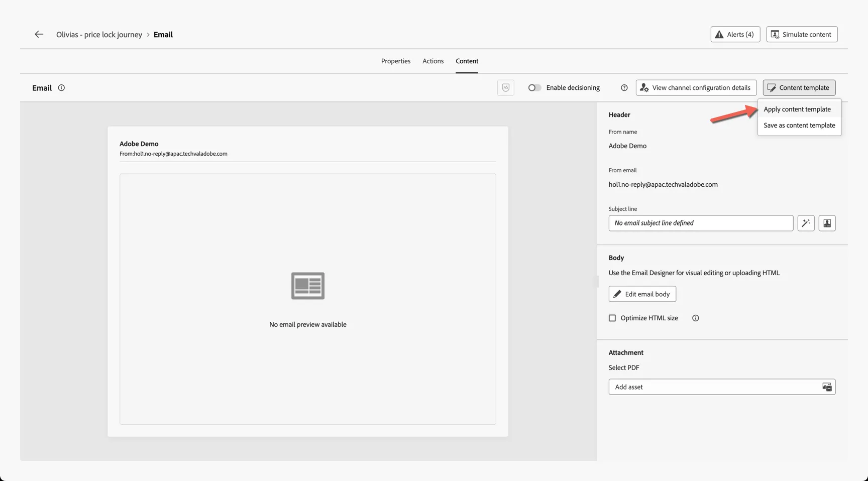Toggle the Enable decisioning switch

click(534, 88)
